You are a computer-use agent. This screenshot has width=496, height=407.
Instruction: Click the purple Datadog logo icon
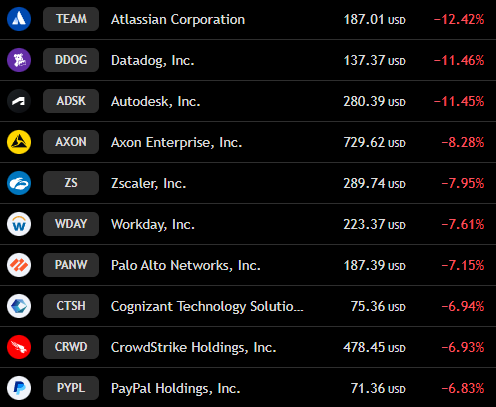click(x=19, y=60)
